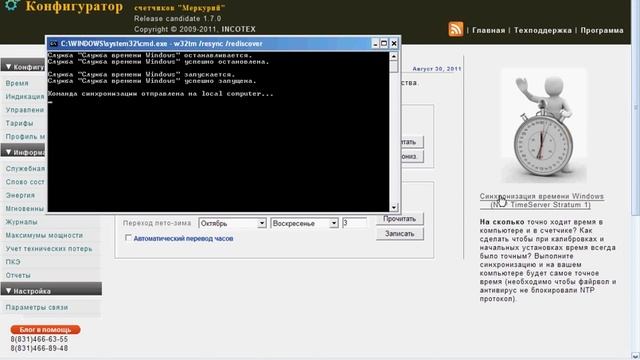Click the orange RSS feed icon
This screenshot has height=360, width=640.
(456, 29)
